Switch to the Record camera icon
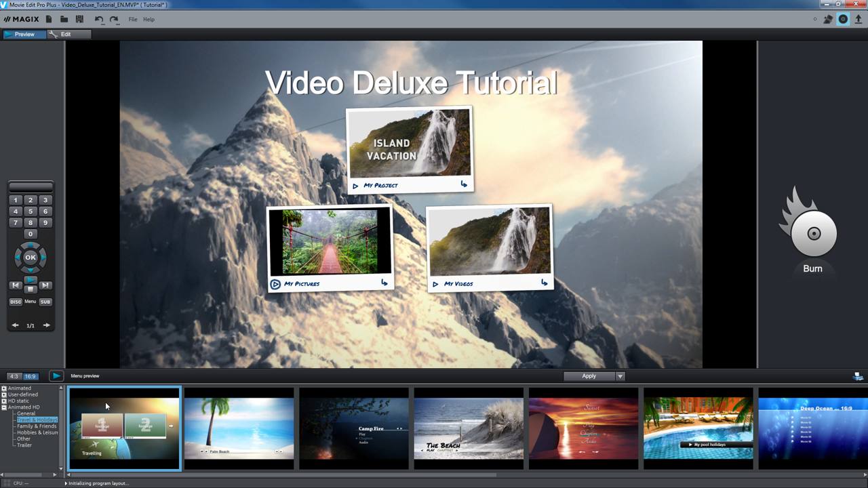 pos(828,19)
